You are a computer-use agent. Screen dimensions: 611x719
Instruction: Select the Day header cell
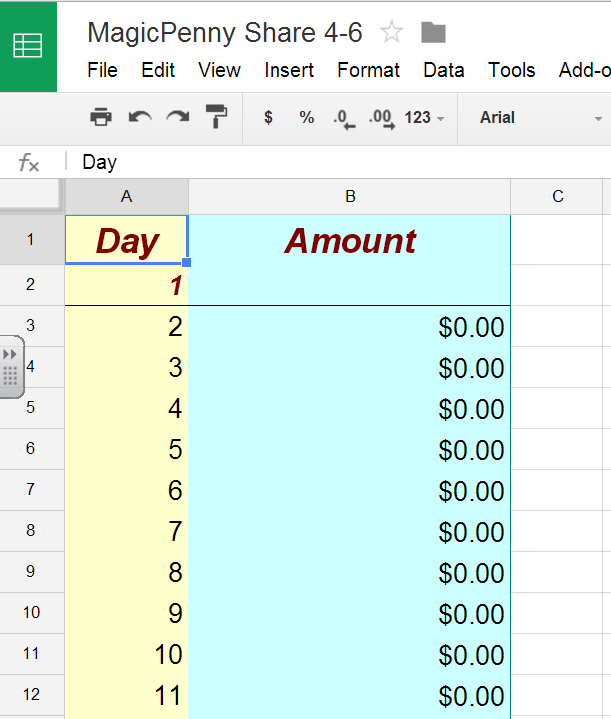[x=127, y=240]
